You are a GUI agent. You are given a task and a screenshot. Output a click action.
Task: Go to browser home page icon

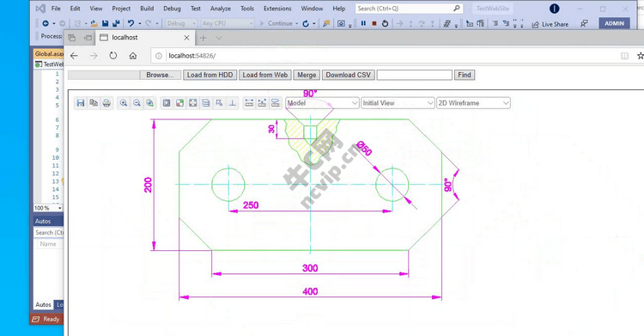(x=132, y=56)
